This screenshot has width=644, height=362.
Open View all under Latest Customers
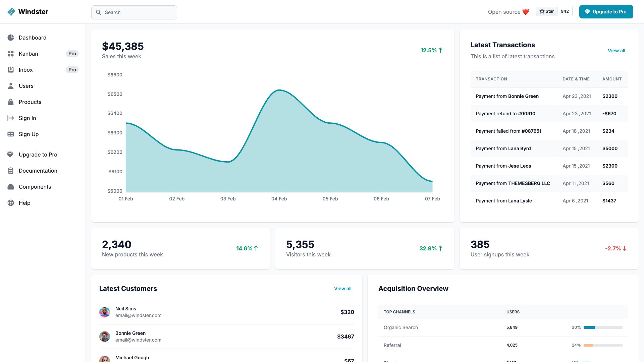pos(342,289)
